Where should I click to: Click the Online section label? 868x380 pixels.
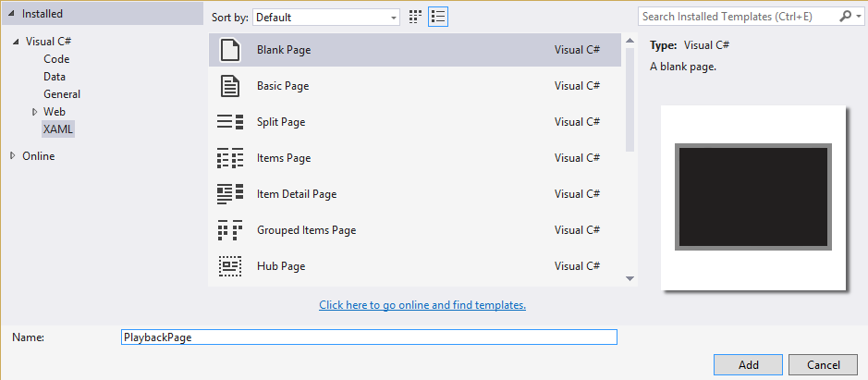pyautogui.click(x=38, y=156)
